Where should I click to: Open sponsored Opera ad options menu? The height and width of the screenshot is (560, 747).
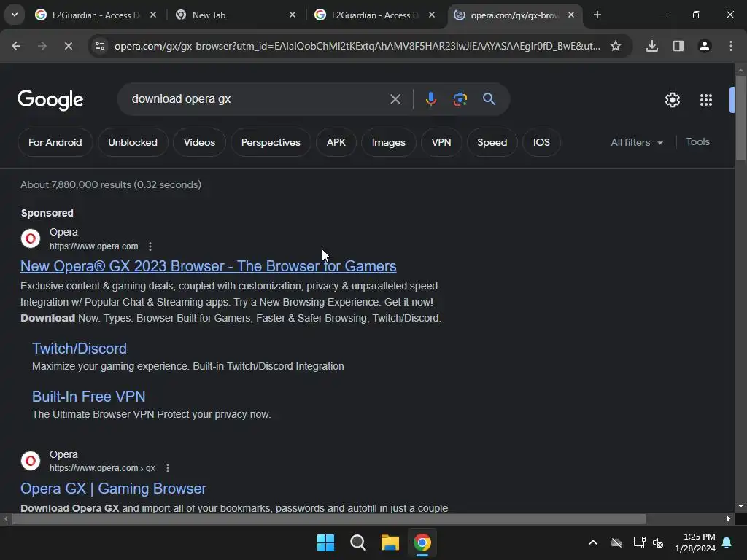pyautogui.click(x=150, y=246)
